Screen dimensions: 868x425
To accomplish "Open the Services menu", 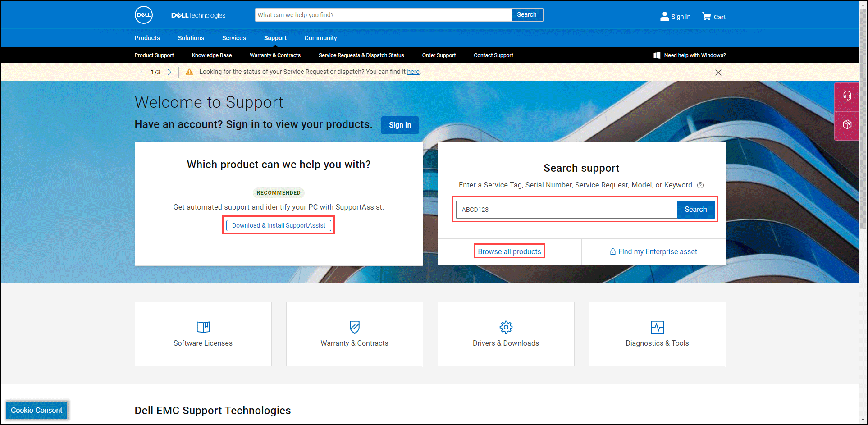I will pyautogui.click(x=234, y=38).
